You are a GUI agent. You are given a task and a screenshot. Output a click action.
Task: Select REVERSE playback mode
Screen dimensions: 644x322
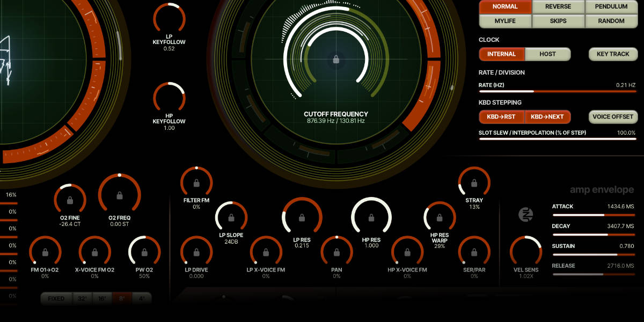click(558, 6)
